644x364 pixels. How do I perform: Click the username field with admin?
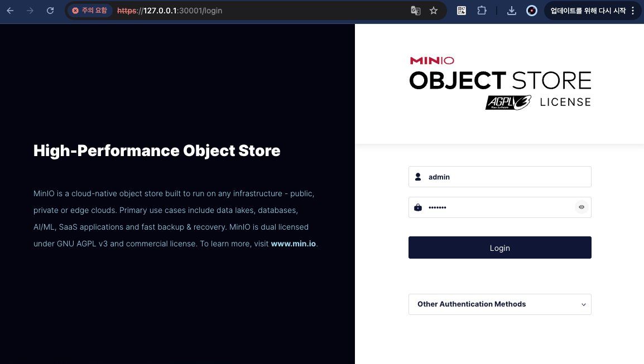click(x=500, y=177)
